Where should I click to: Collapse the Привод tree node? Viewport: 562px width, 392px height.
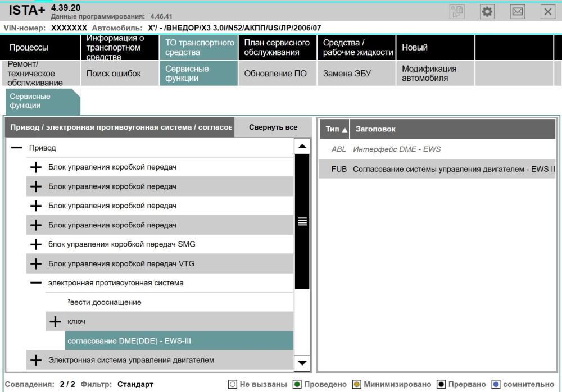click(16, 148)
